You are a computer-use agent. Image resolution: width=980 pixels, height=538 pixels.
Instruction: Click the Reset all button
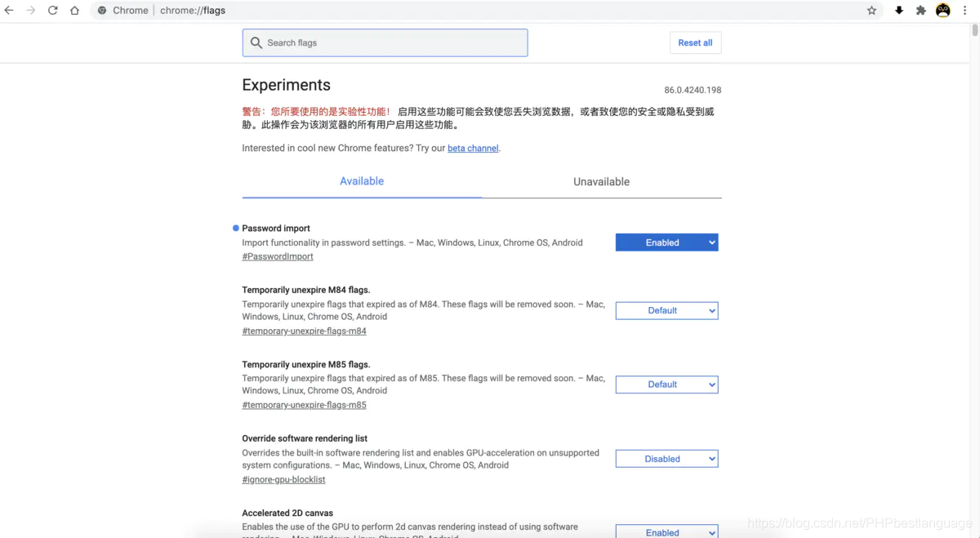pos(695,42)
